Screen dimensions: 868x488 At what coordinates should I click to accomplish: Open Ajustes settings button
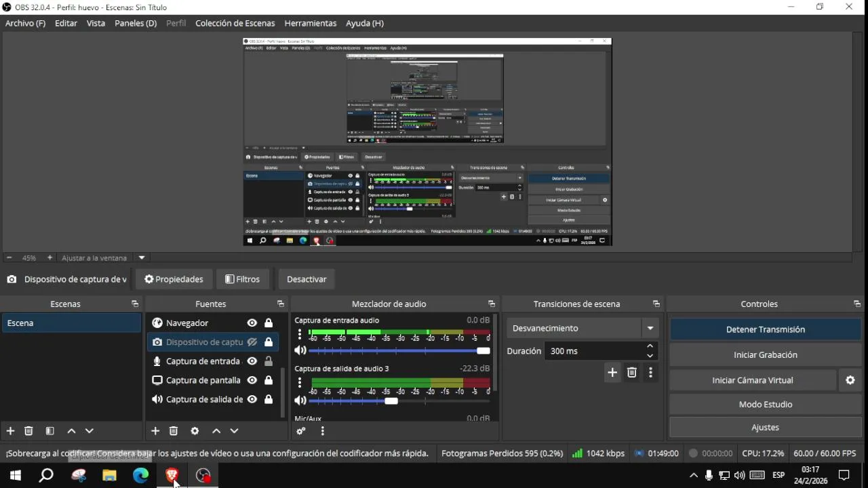[x=766, y=428]
